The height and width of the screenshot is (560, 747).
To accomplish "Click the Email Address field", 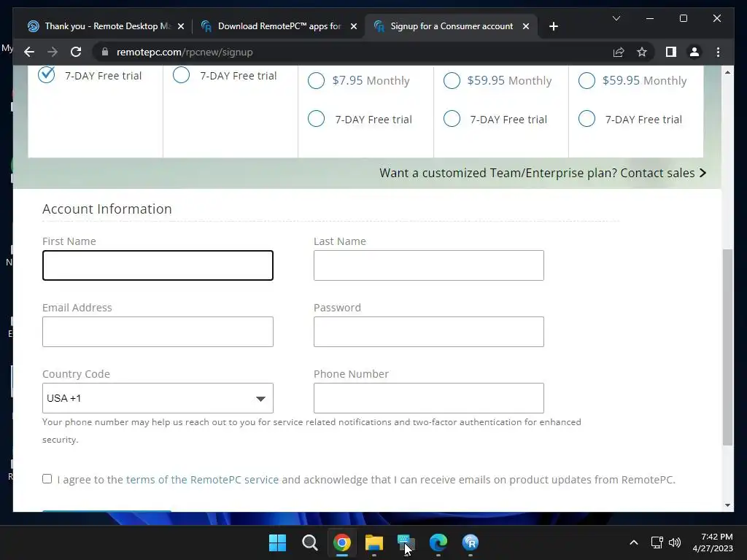I will point(158,332).
